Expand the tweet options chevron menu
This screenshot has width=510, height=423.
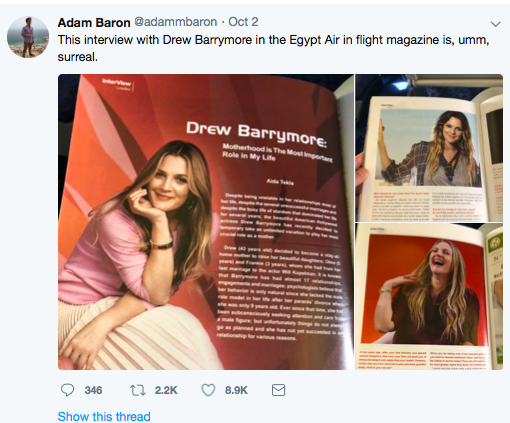tap(496, 24)
